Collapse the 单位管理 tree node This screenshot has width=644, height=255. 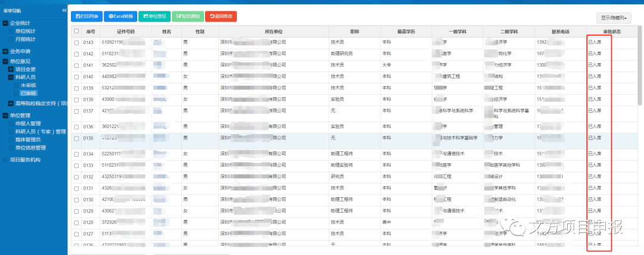[x=5, y=116]
